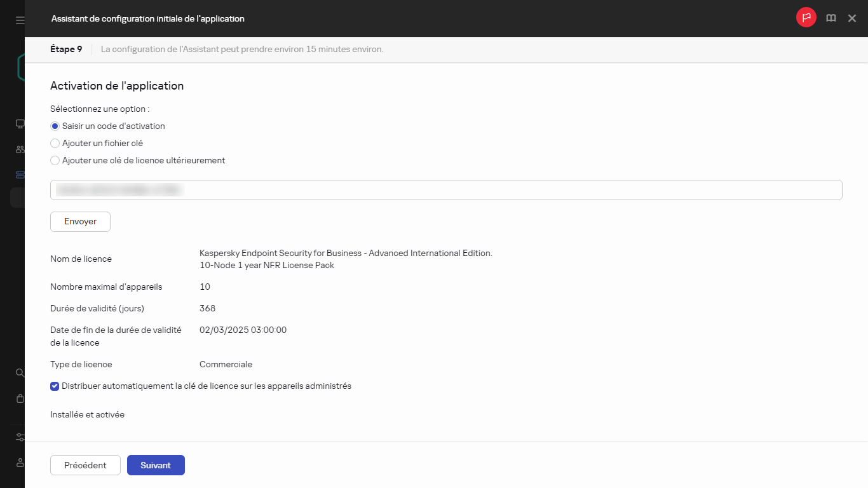868x488 pixels.
Task: Open the red notifications flag icon
Action: 806,17
